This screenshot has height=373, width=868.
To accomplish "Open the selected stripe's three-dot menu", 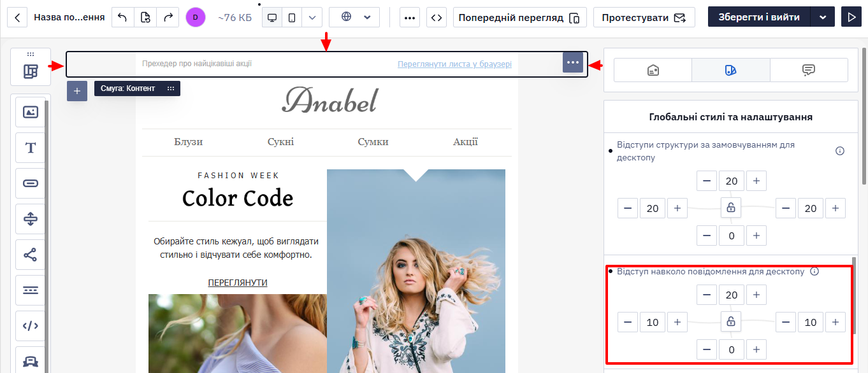I will point(573,62).
